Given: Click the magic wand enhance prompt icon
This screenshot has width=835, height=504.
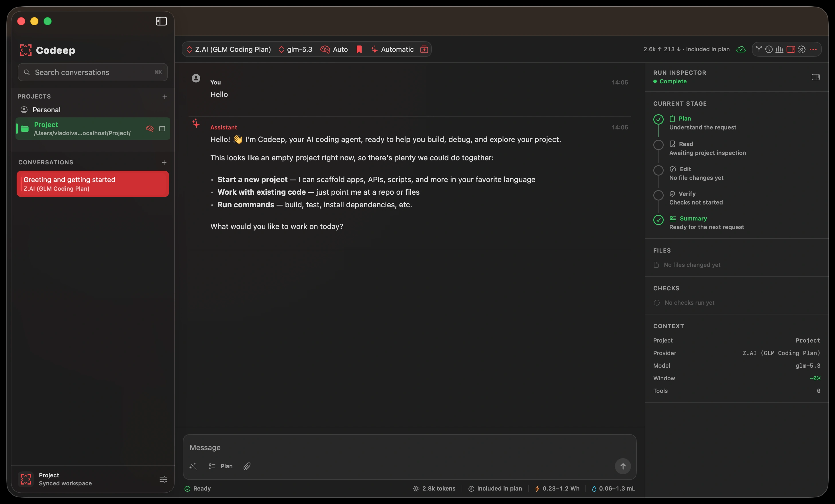Looking at the screenshot, I should point(193,466).
